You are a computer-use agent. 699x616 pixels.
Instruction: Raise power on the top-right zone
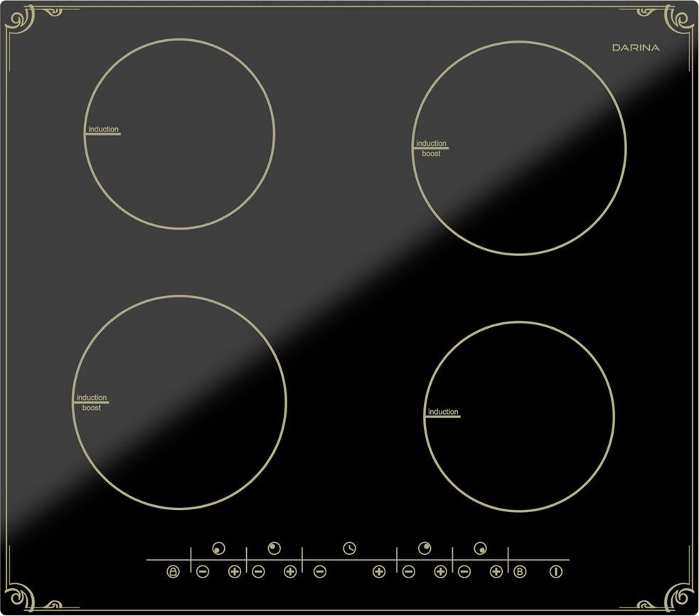coord(440,571)
